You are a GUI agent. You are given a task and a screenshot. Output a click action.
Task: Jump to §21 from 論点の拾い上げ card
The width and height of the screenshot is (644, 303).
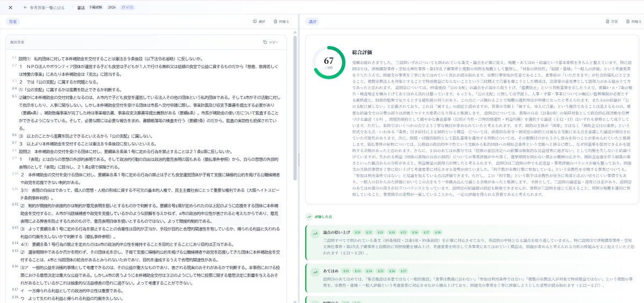tap(358, 232)
